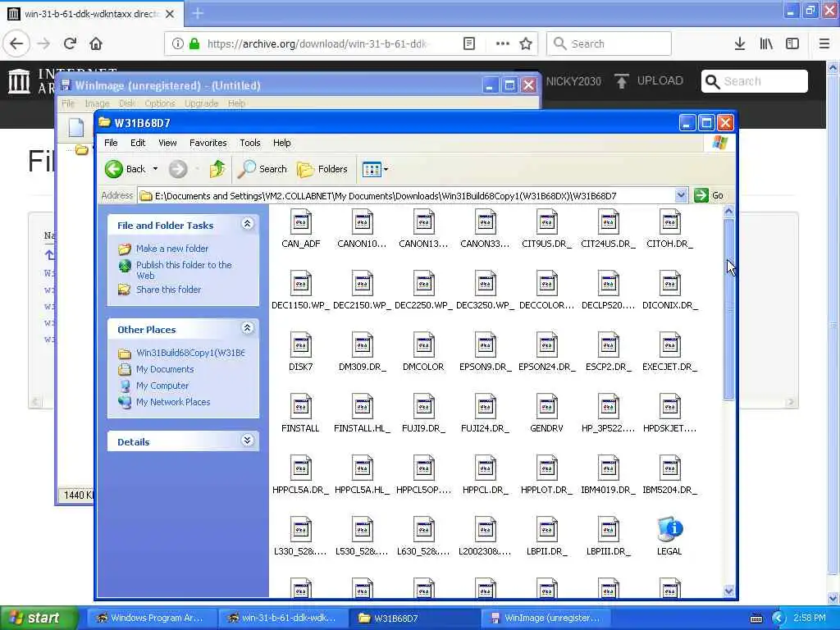Click the Views icon in Explorer toolbar

(372, 169)
